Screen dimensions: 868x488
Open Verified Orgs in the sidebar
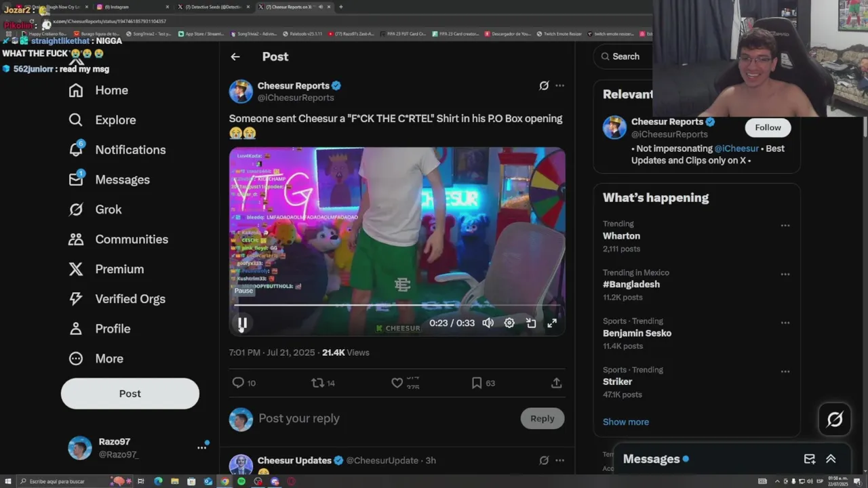pyautogui.click(x=117, y=299)
